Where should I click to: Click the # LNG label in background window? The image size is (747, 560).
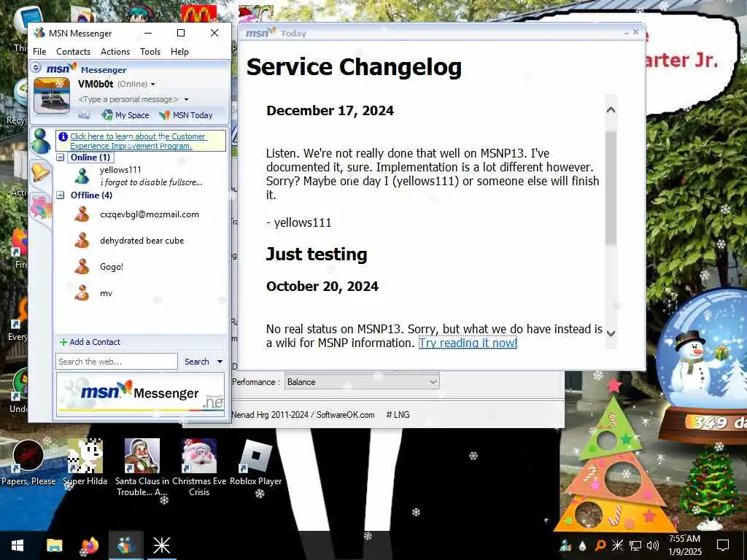pos(398,415)
